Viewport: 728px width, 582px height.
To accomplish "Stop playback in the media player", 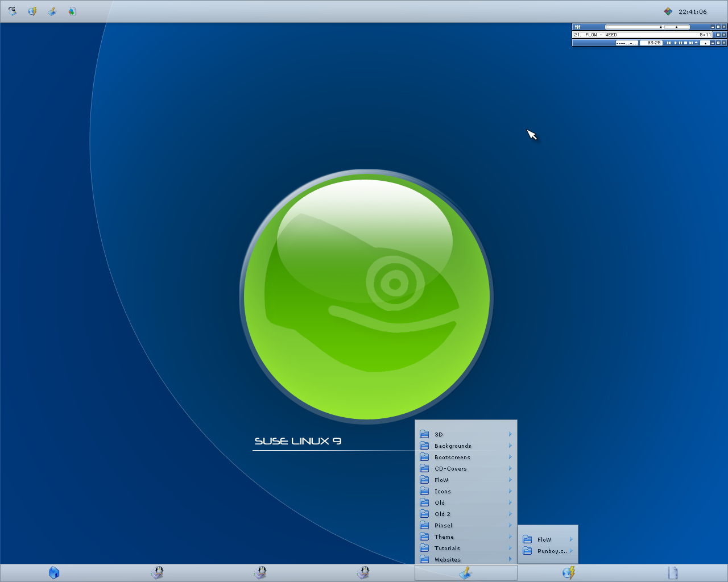I will [685, 43].
